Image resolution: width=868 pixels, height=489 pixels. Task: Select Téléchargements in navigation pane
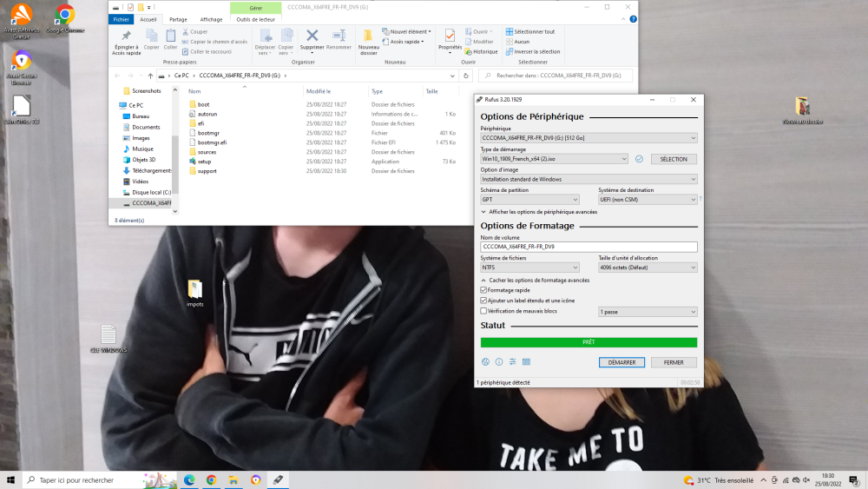coord(148,170)
